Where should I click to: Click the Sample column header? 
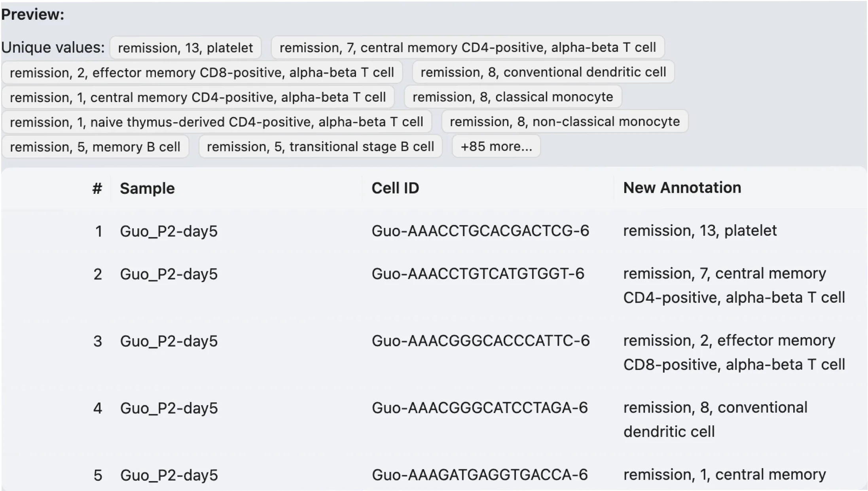(x=147, y=188)
